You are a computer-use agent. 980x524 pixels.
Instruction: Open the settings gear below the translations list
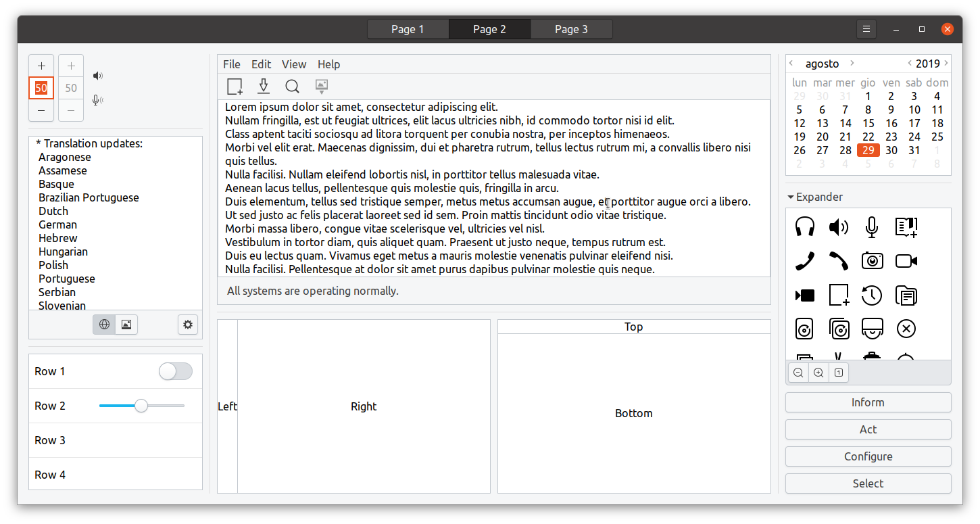click(x=188, y=325)
